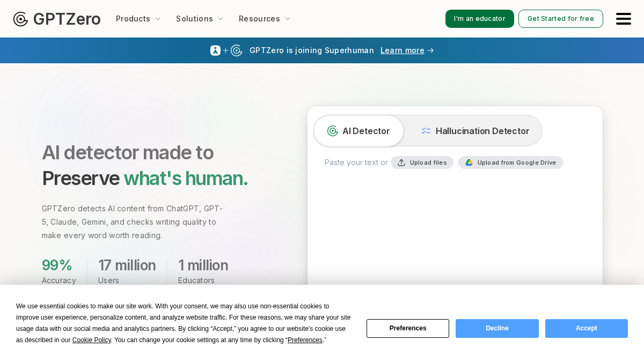Click the 'AI detector made to' heading
The width and height of the screenshot is (644, 362).
pos(128,152)
